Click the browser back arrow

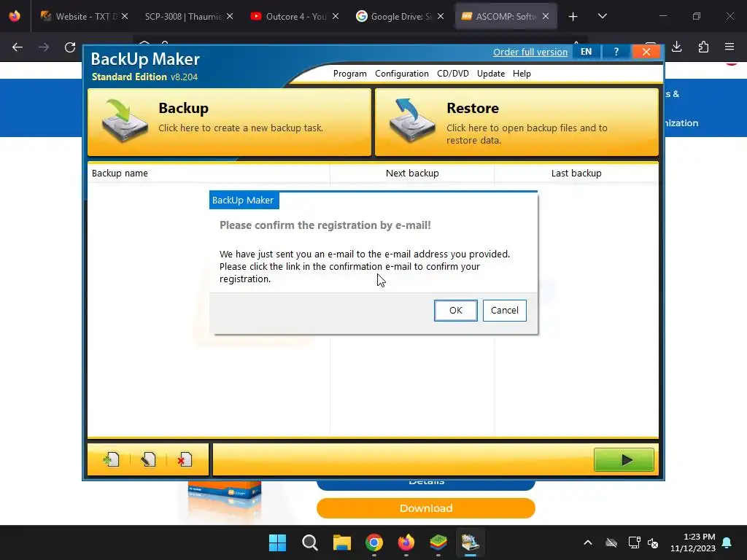(x=18, y=47)
